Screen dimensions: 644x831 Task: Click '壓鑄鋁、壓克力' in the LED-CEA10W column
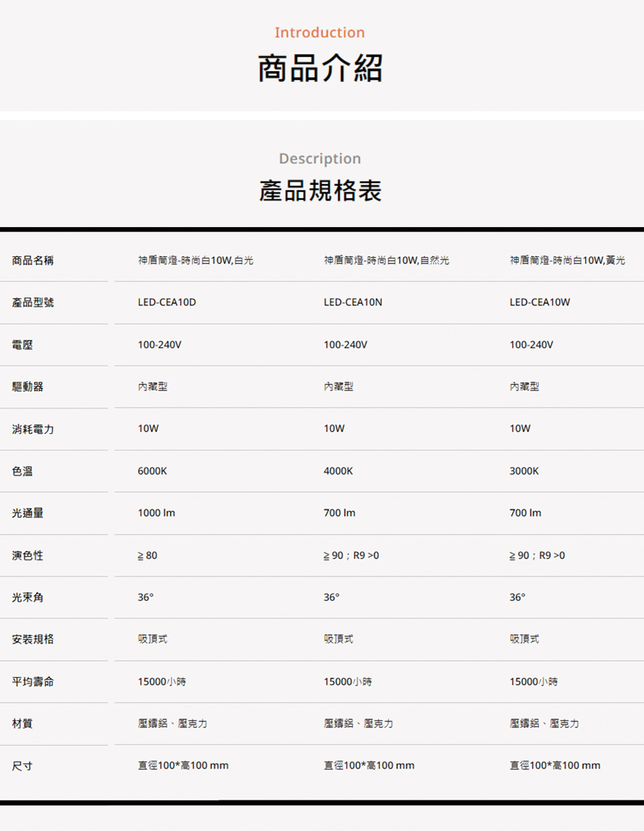tap(545, 724)
